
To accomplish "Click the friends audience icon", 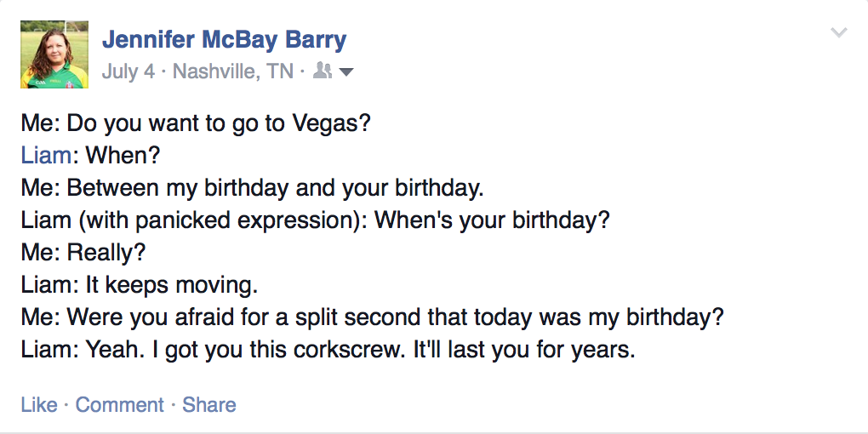I will [x=322, y=71].
